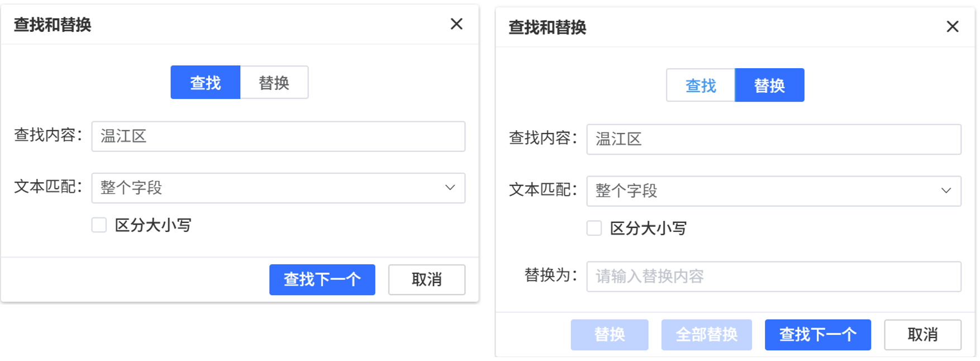Close the right Find and Replace dialog
The height and width of the screenshot is (361, 980).
point(953,27)
